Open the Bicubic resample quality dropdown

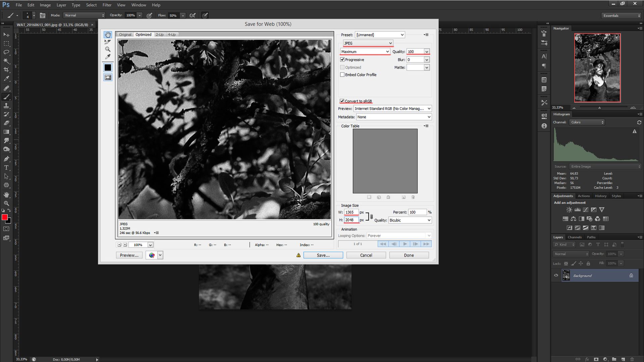pos(410,220)
